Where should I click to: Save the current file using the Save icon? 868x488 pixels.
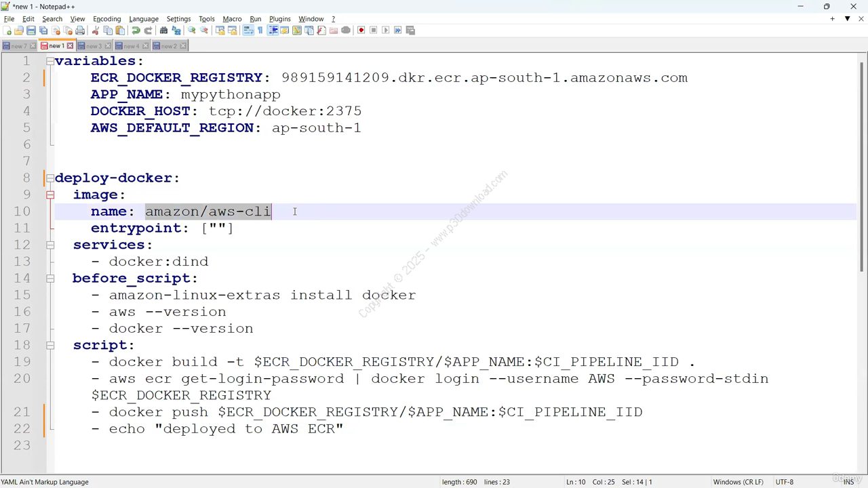(31, 30)
